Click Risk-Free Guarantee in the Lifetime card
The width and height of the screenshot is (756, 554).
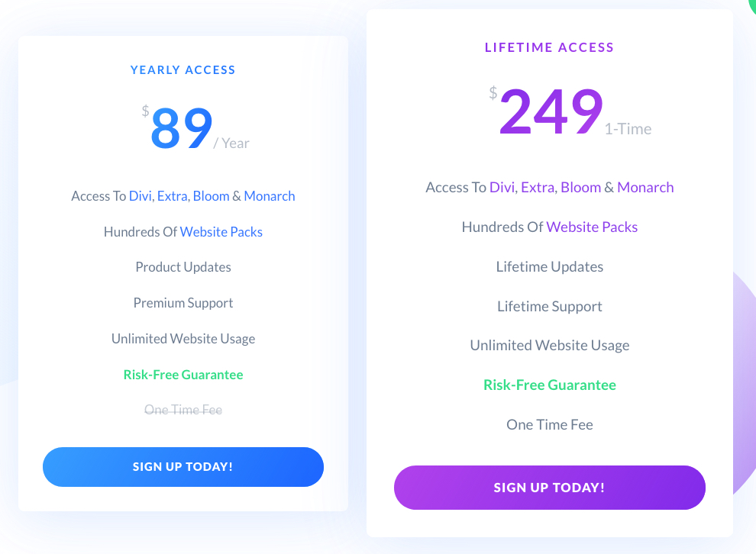(x=550, y=385)
